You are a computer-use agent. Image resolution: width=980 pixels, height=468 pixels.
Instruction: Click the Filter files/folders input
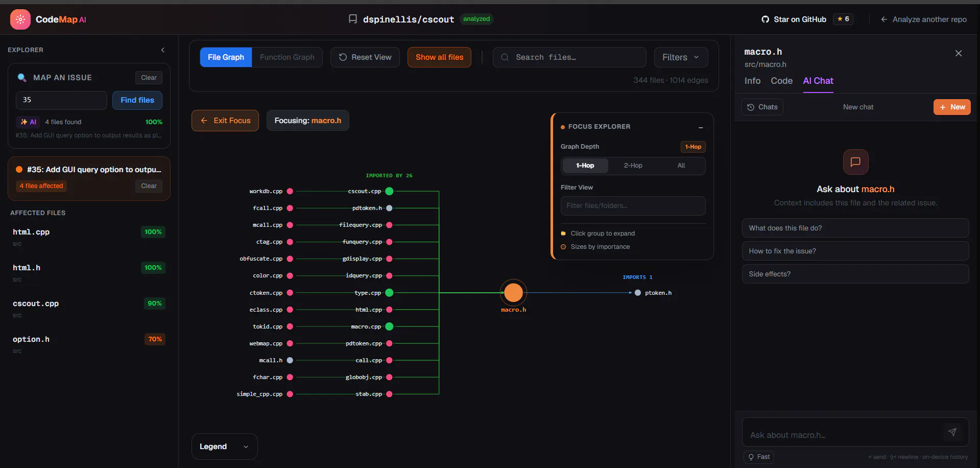click(x=633, y=206)
